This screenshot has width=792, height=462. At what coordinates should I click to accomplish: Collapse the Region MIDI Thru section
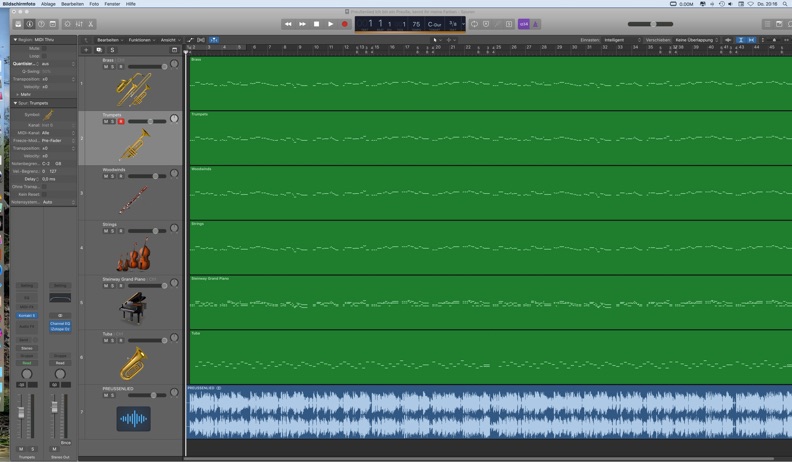15,39
